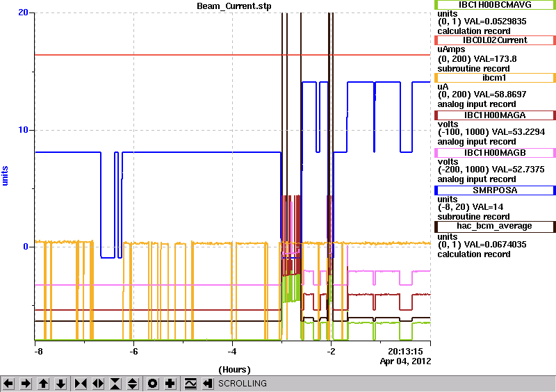Zoom out horizontally with the outward-triangles icon

tap(98, 384)
